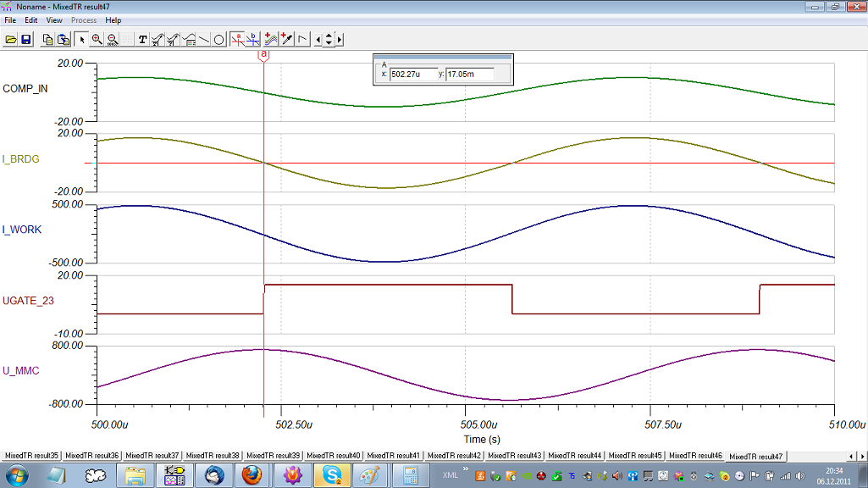Click the right arrow toolbar button
The height and width of the screenshot is (488, 868).
click(x=340, y=39)
